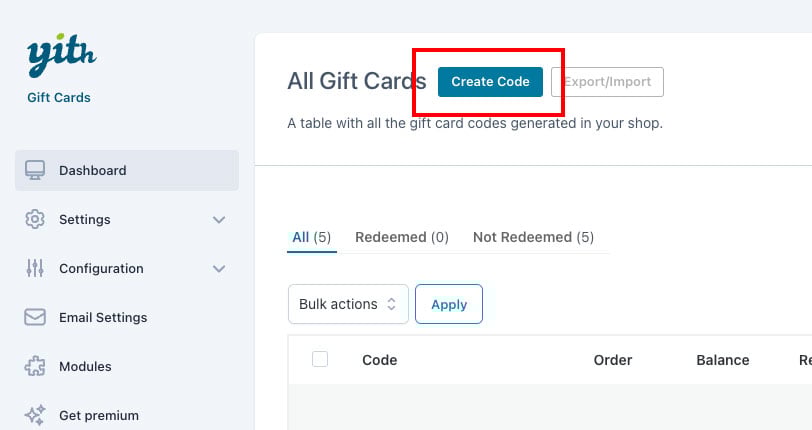Screen dimensions: 812x430
Task: Click the Settings gear icon
Action: click(35, 219)
